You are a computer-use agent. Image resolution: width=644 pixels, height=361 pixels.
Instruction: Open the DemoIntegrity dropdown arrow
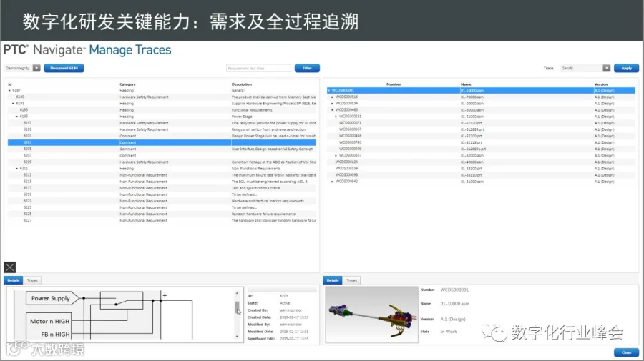pos(36,68)
